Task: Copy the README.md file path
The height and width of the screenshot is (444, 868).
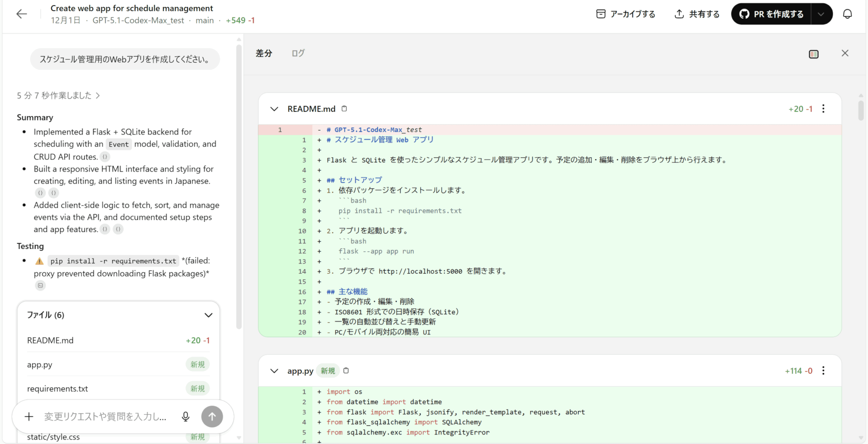Action: 344,109
